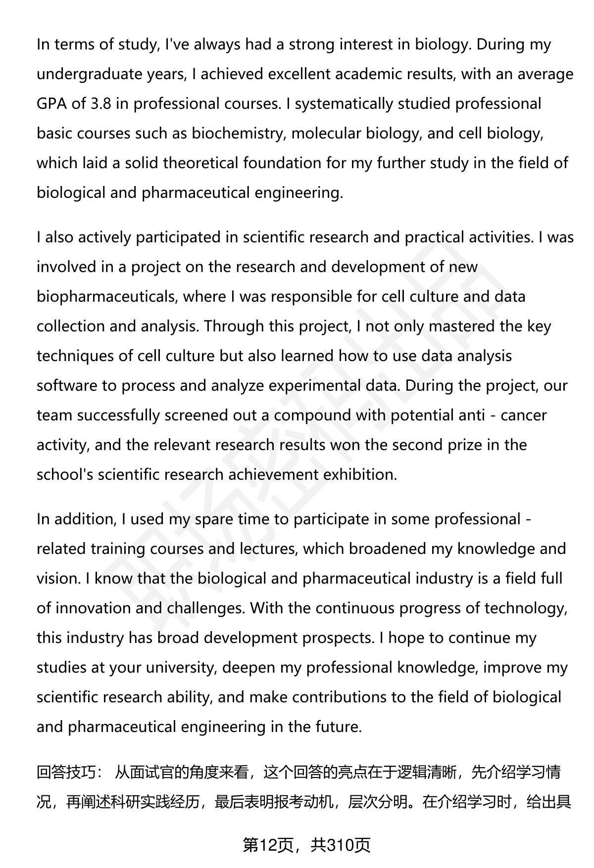Click the words "In addition, I used"
The image size is (594, 868).
tap(101, 519)
